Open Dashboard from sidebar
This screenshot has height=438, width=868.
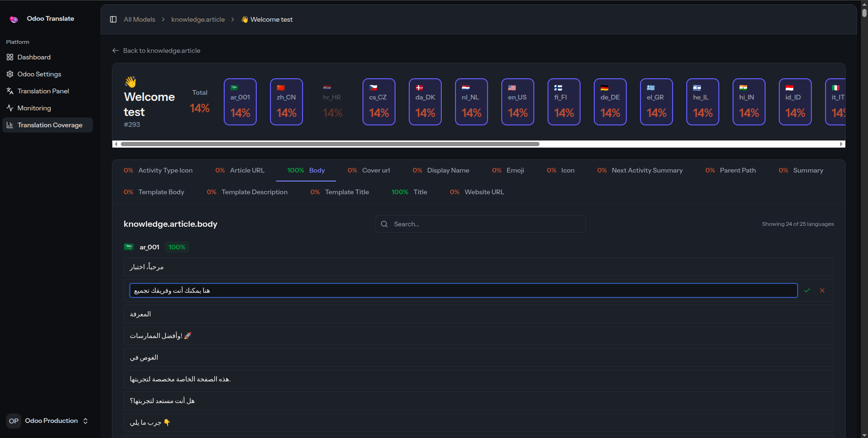tap(48, 57)
